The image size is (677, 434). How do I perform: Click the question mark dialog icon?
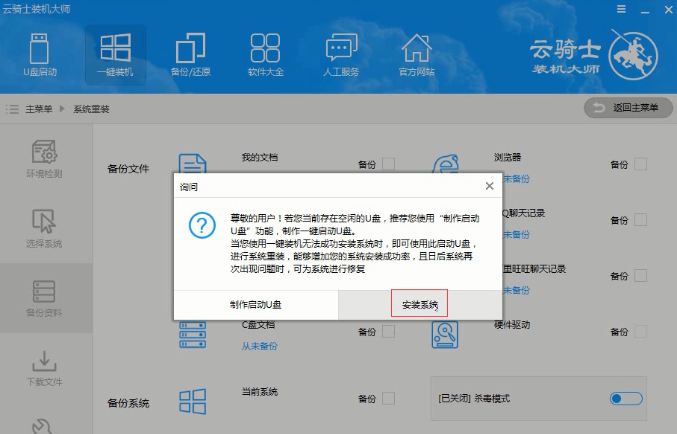pyautogui.click(x=202, y=225)
